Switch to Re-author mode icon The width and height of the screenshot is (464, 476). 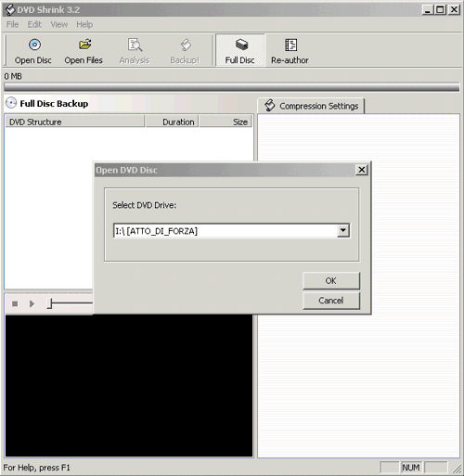point(290,45)
